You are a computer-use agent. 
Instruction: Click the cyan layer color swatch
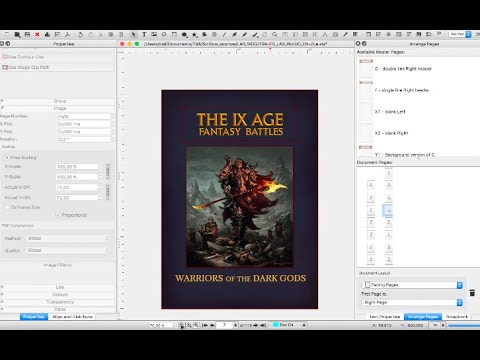(x=276, y=325)
